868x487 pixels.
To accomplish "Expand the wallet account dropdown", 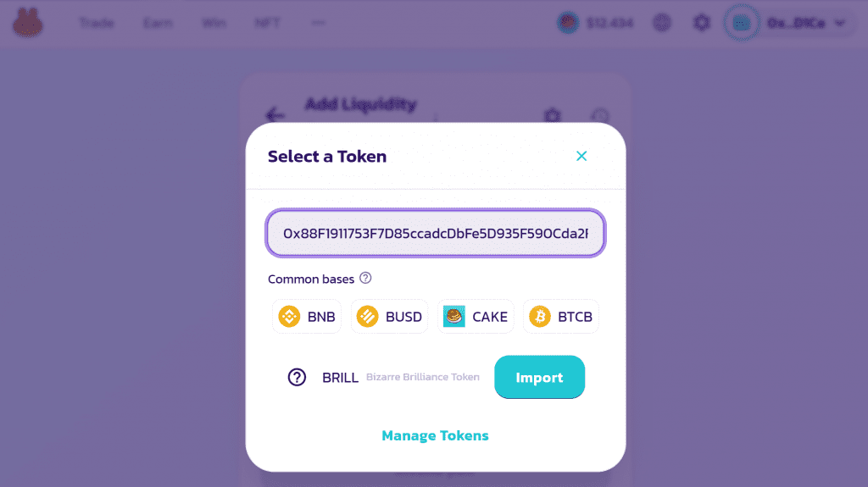I will (x=792, y=23).
